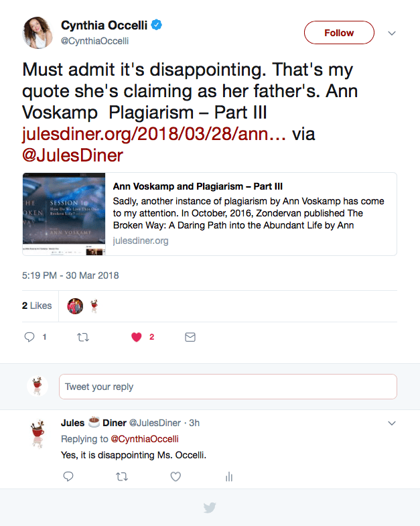Like the Jules Diner reply with heart
420x526 pixels.
point(176,476)
